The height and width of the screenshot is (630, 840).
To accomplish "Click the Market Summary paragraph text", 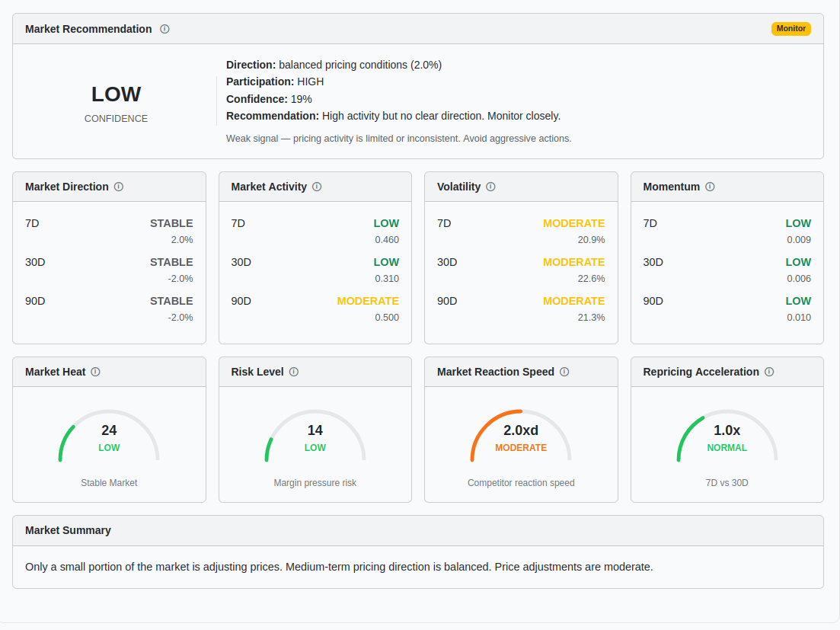I will (x=339, y=568).
